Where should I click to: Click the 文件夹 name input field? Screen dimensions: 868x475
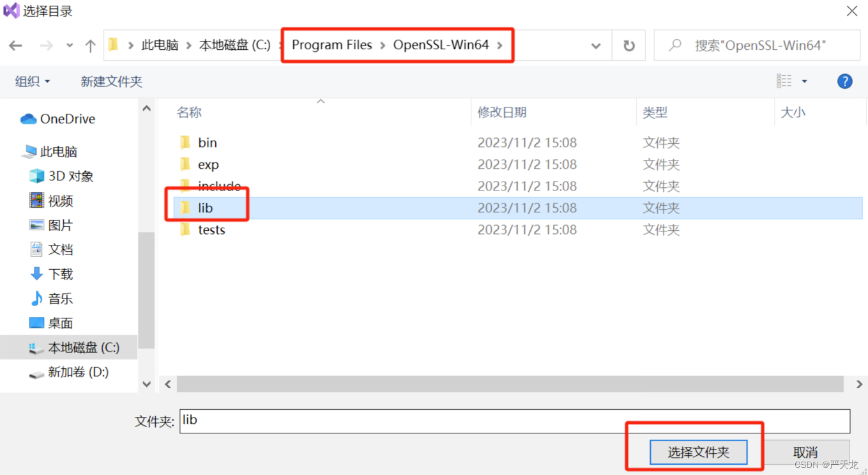click(515, 421)
